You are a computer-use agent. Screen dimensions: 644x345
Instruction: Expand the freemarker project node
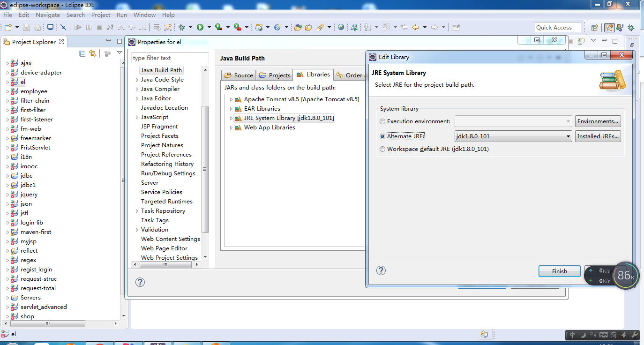pos(7,138)
